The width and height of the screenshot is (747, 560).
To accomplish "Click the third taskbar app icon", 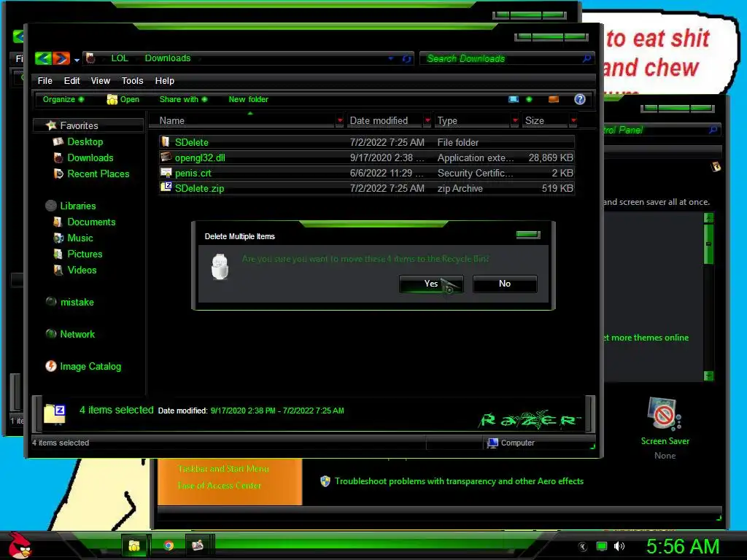I will tap(197, 545).
